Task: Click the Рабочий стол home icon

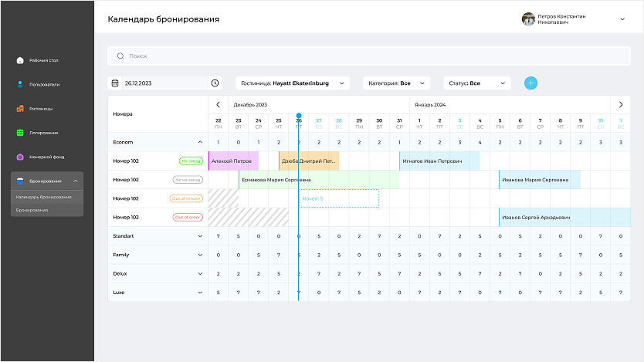Action: pyautogui.click(x=20, y=60)
